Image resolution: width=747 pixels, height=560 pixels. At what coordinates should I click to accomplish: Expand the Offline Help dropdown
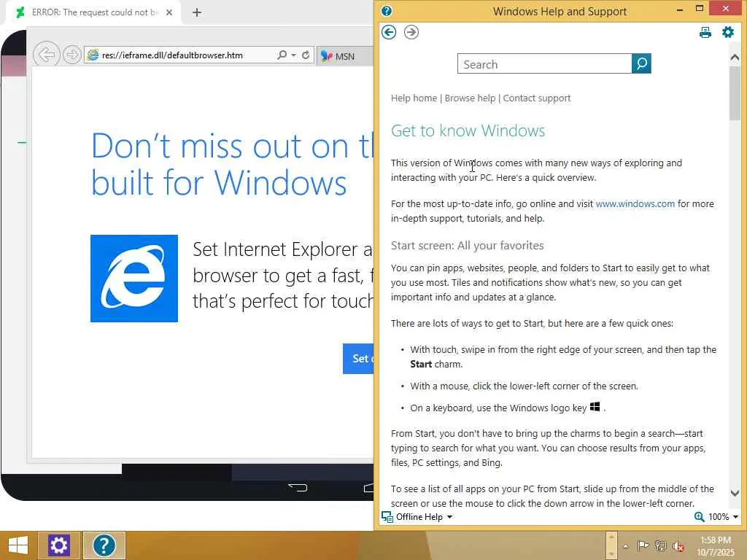449,517
